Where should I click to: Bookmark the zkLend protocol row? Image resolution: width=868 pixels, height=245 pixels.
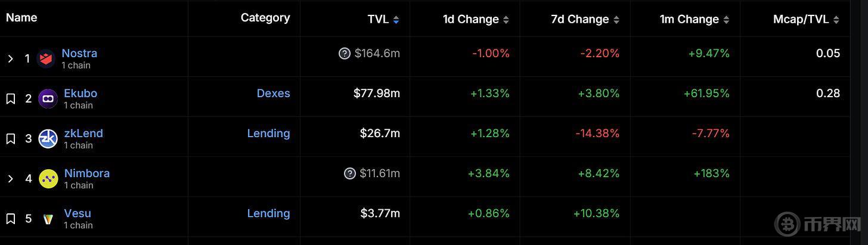point(10,138)
